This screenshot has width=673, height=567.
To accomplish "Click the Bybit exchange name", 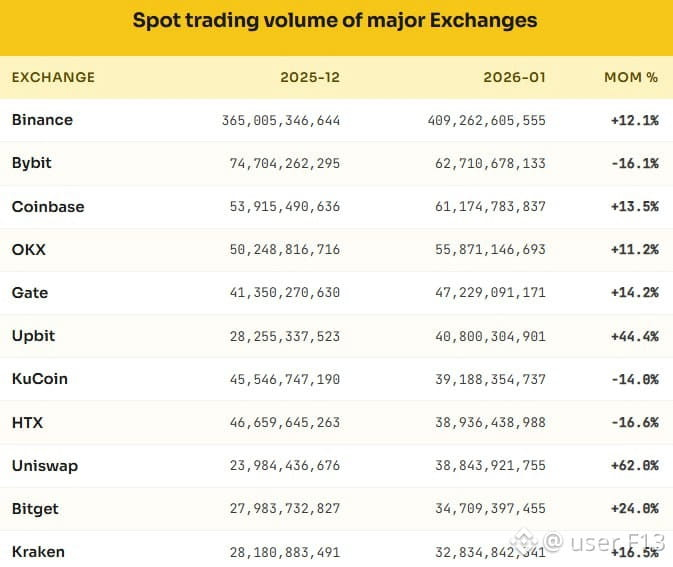I will point(32,163).
